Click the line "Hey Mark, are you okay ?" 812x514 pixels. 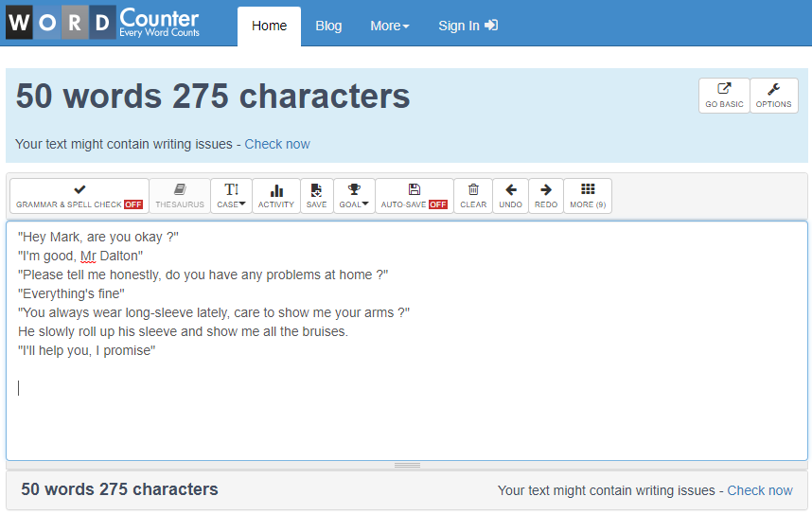(x=98, y=237)
